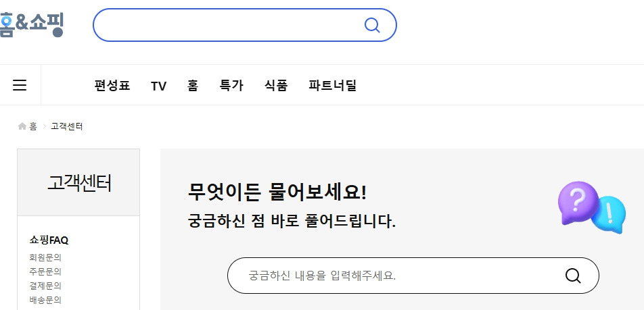Go to the 홈 menu item
This screenshot has height=310, width=644.
pyautogui.click(x=193, y=86)
